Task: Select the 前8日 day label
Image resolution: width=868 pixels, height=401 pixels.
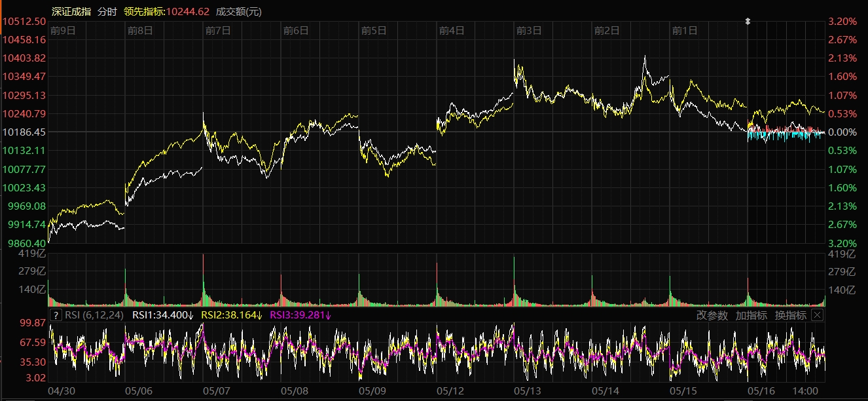Action: [141, 30]
